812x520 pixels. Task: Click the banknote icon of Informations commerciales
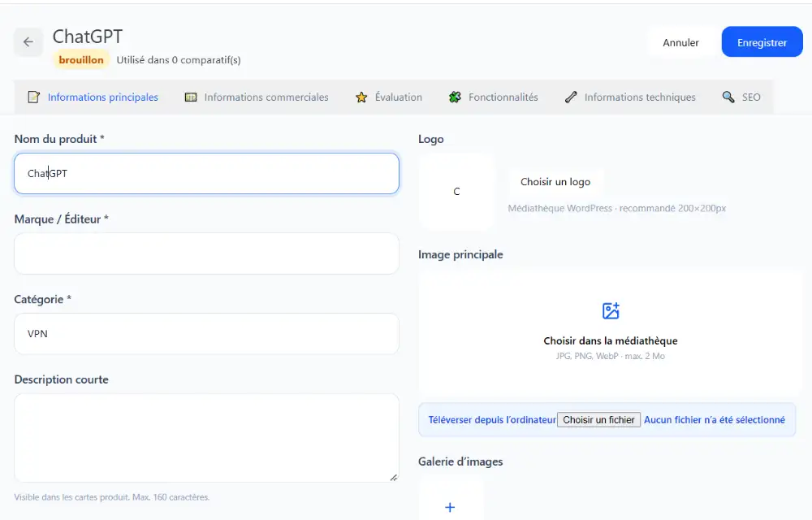(x=191, y=97)
